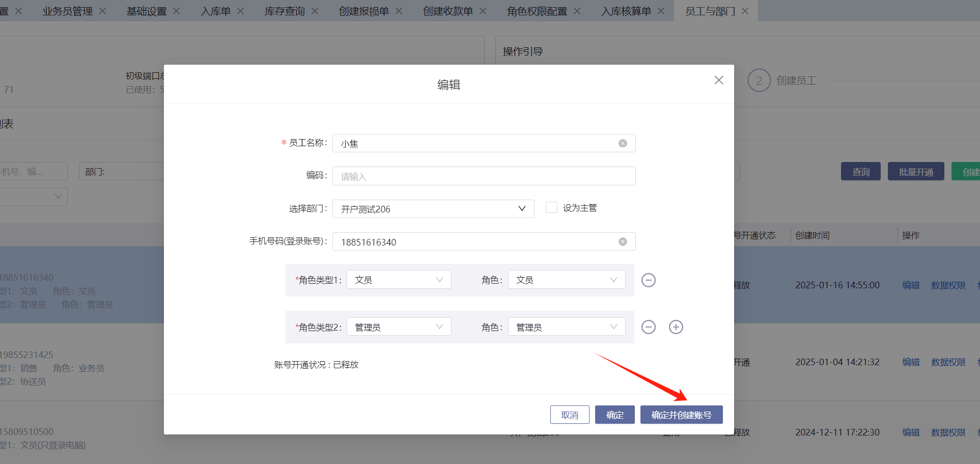Click the 取消 button
The image size is (980, 464).
569,415
